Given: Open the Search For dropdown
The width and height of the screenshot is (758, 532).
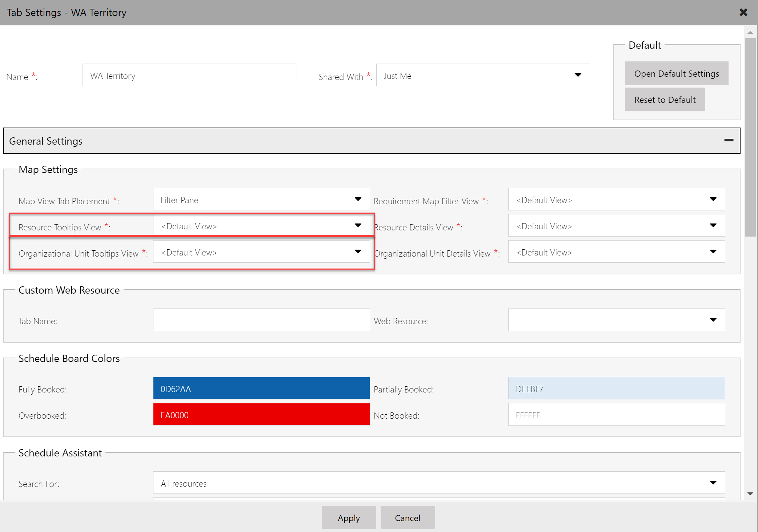Looking at the screenshot, I should (713, 482).
